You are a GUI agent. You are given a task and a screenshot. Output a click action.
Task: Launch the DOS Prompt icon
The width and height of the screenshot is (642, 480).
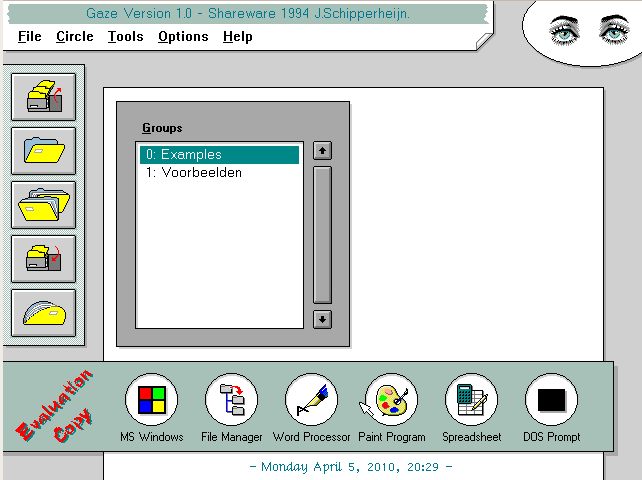[552, 399]
